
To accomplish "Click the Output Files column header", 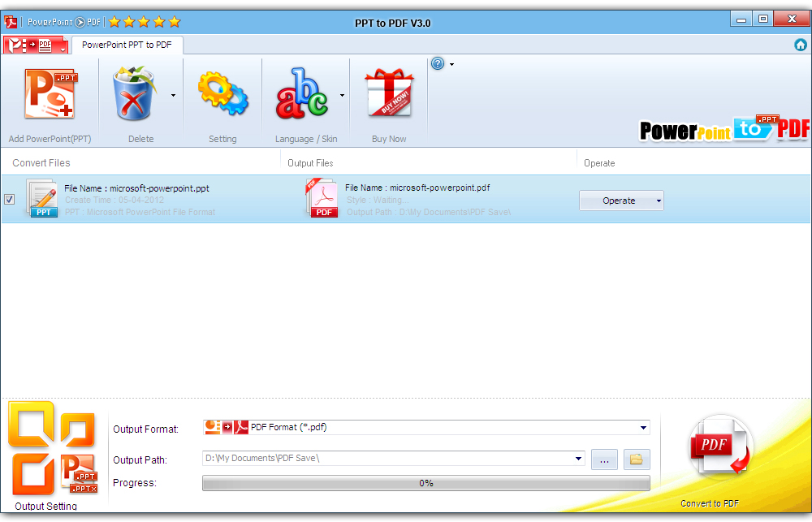I will coord(310,162).
